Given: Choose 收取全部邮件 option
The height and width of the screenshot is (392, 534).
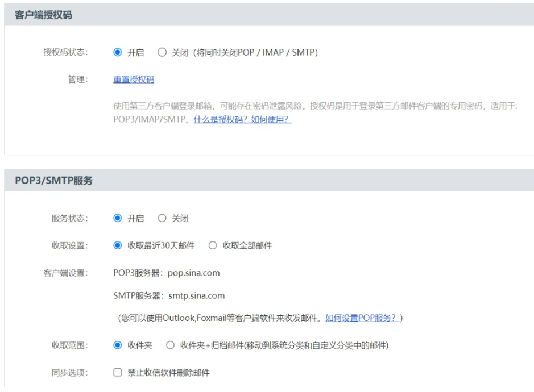Looking at the screenshot, I should click(x=213, y=245).
